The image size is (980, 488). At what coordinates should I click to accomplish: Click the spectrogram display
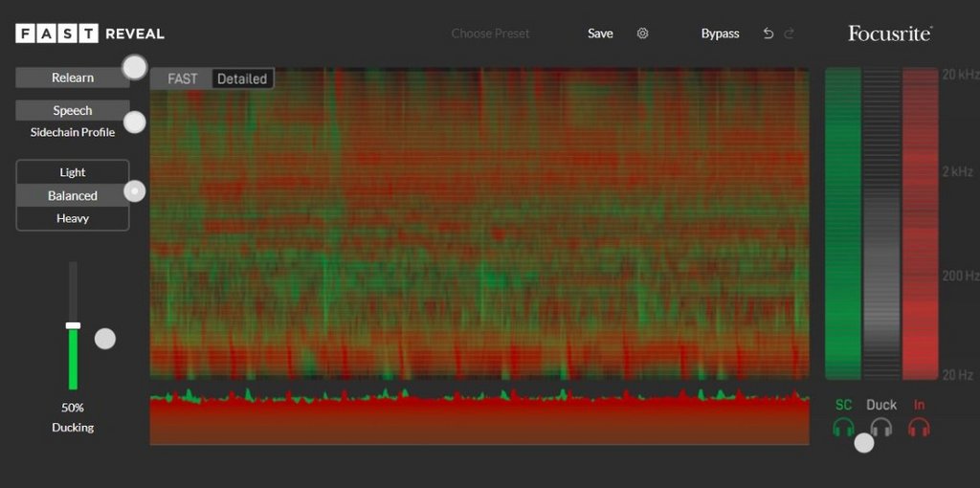[x=479, y=224]
